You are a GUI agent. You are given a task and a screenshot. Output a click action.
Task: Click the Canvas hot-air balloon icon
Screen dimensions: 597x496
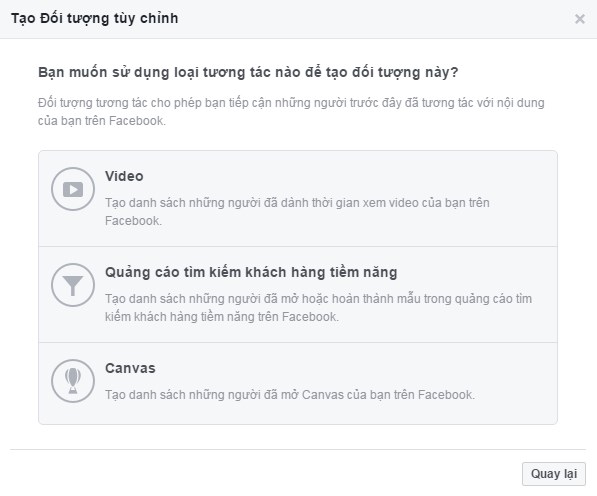73,381
